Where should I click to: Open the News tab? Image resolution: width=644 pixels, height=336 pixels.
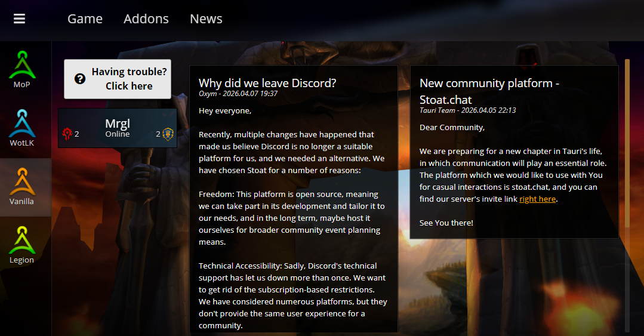pyautogui.click(x=206, y=19)
